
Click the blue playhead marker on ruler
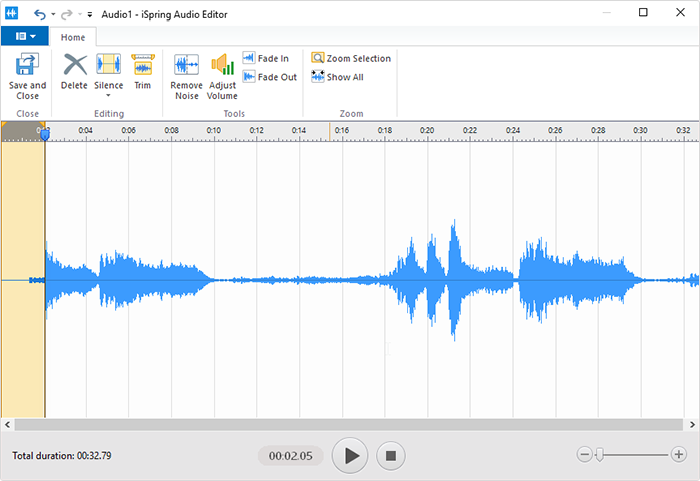point(45,134)
